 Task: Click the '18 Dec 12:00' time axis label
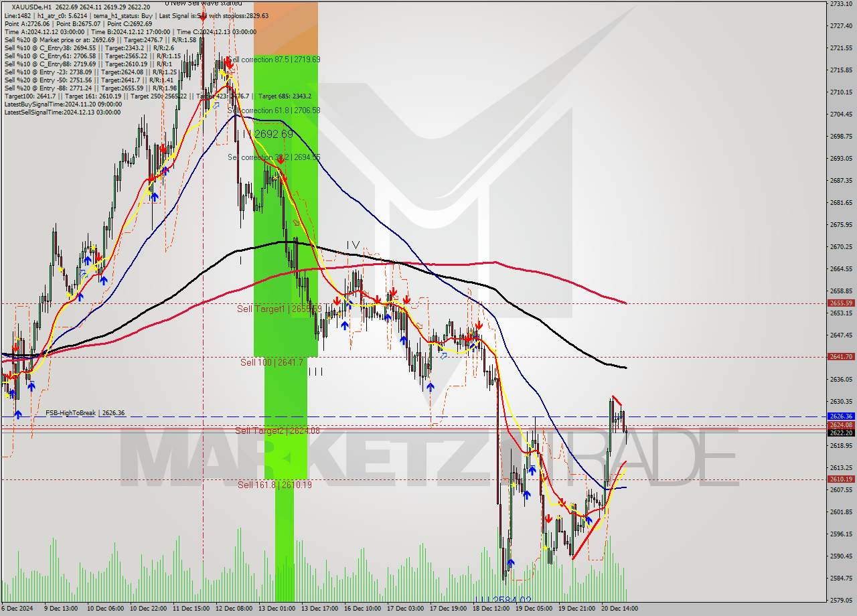492,609
